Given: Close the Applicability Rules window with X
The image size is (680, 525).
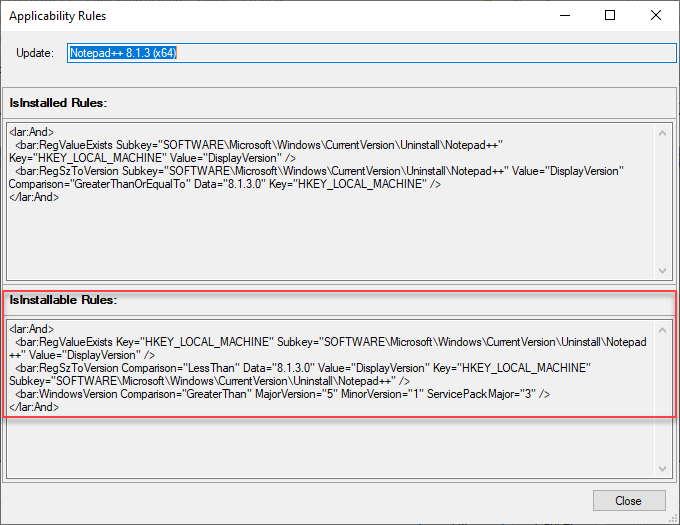Looking at the screenshot, I should tap(656, 16).
